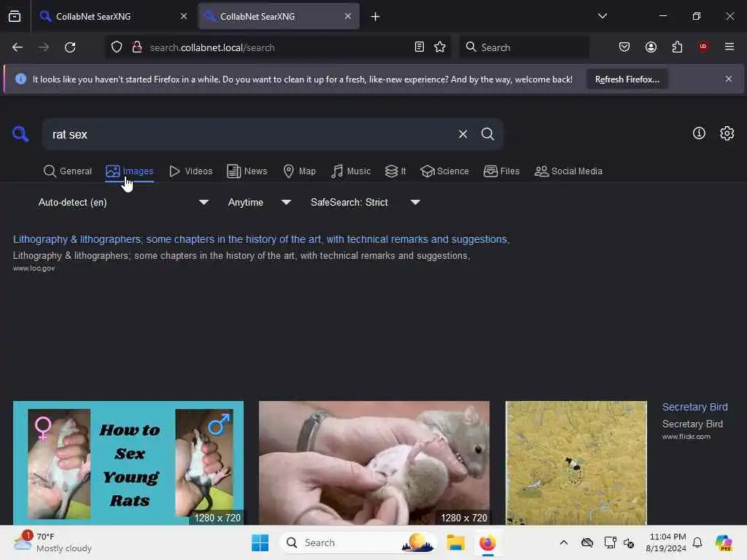Open Extensions puzzle icon
The image size is (747, 560).
point(677,47)
